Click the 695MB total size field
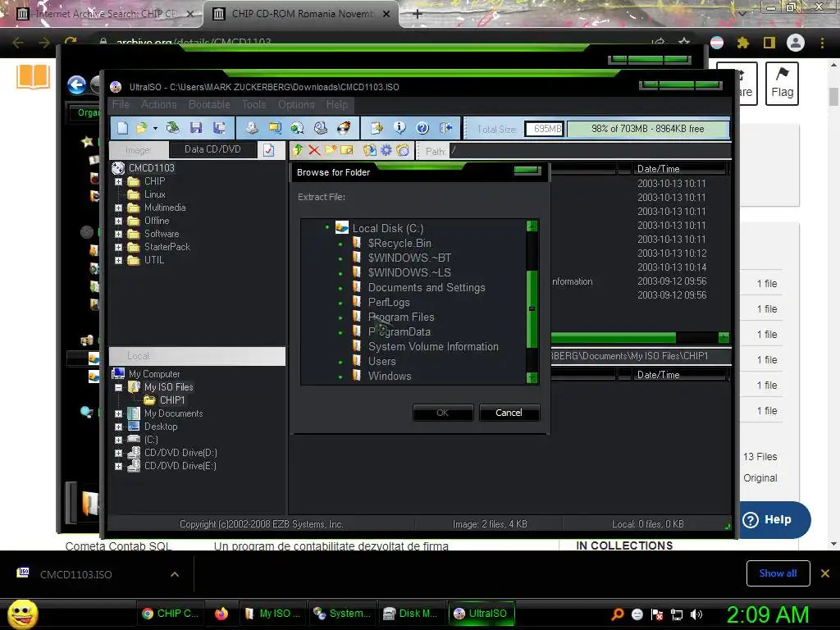 pyautogui.click(x=545, y=129)
